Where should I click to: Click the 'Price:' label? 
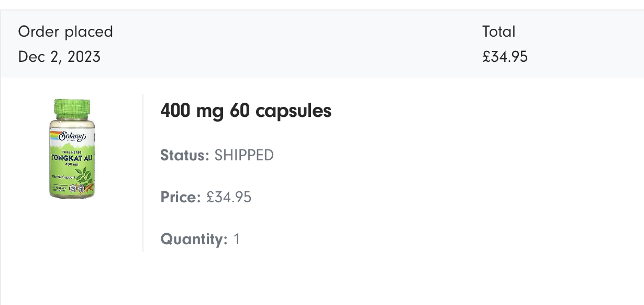pyautogui.click(x=181, y=197)
